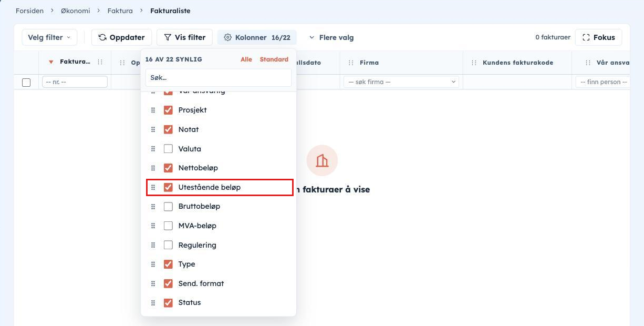
Task: Click drag handle beside Status row
Action: pos(153,303)
